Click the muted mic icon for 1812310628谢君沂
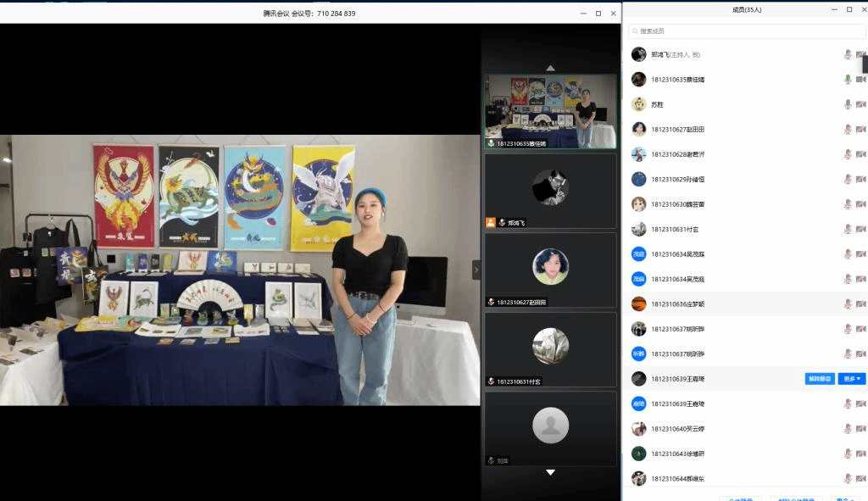868x501 pixels. click(847, 154)
